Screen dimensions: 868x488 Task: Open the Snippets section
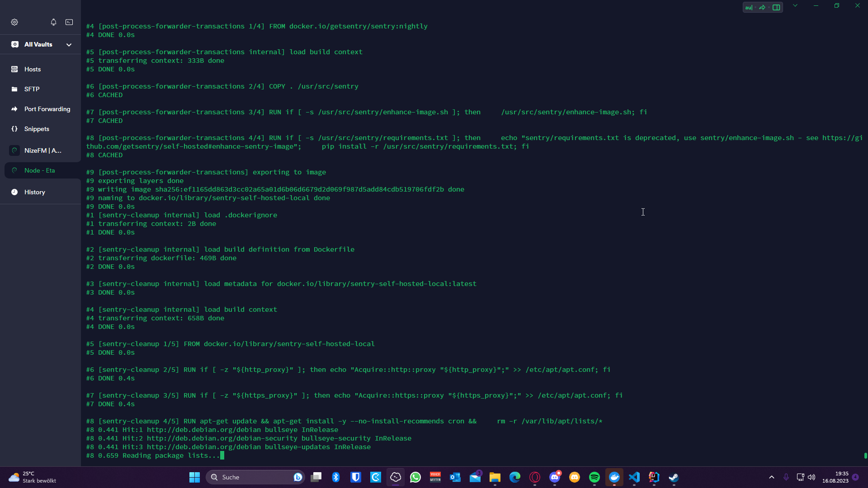(37, 129)
